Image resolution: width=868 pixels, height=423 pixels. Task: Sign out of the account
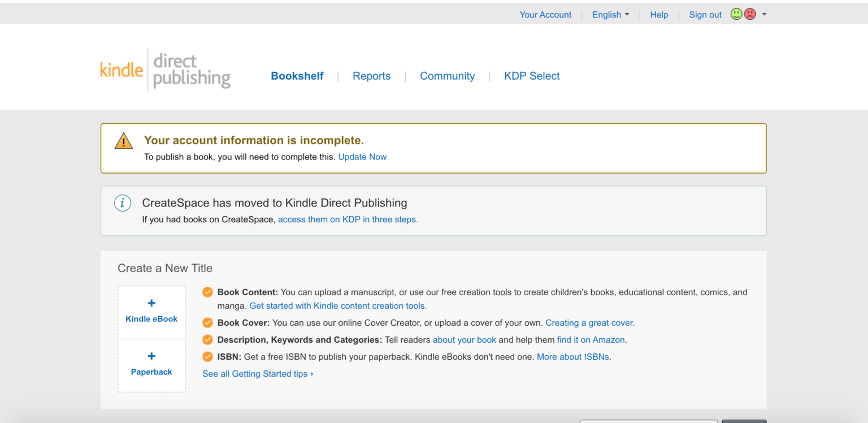(705, 14)
